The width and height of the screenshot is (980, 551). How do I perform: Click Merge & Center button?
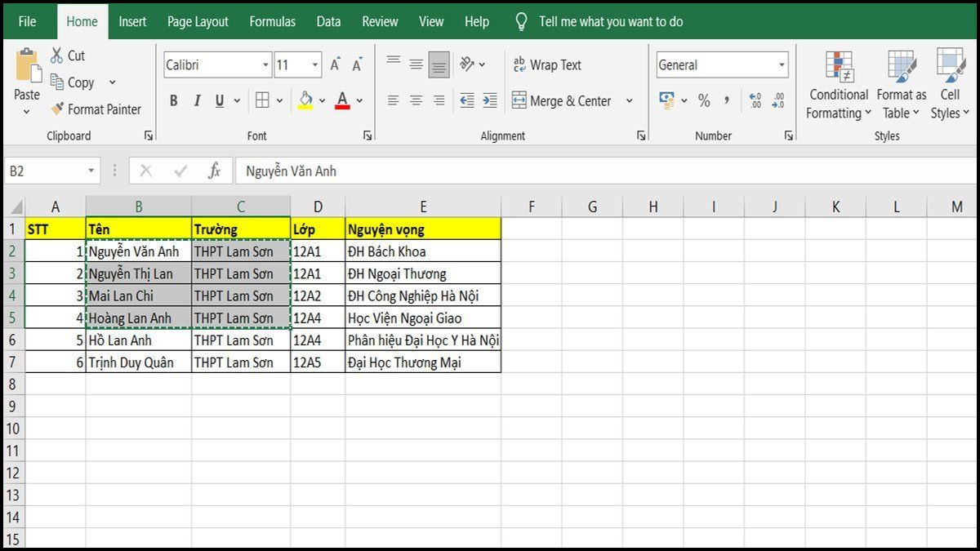coord(562,101)
